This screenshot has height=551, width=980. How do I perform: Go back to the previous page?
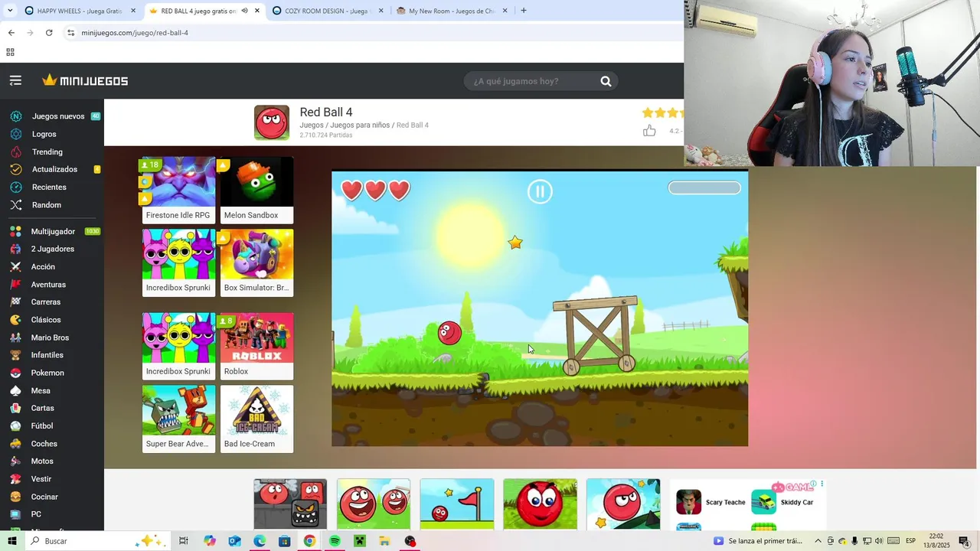pos(11,33)
